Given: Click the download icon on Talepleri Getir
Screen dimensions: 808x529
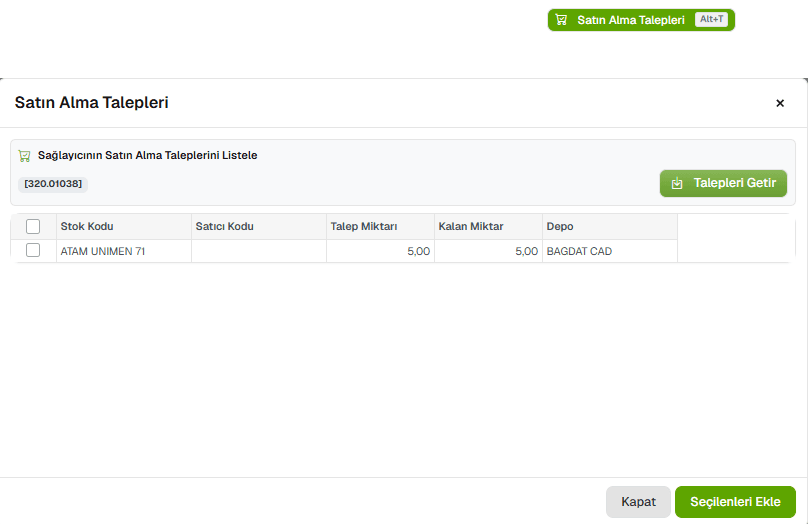Looking at the screenshot, I should click(677, 183).
